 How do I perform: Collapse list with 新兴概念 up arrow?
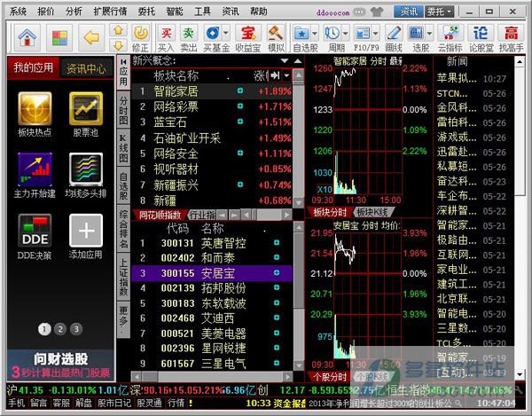[x=298, y=61]
